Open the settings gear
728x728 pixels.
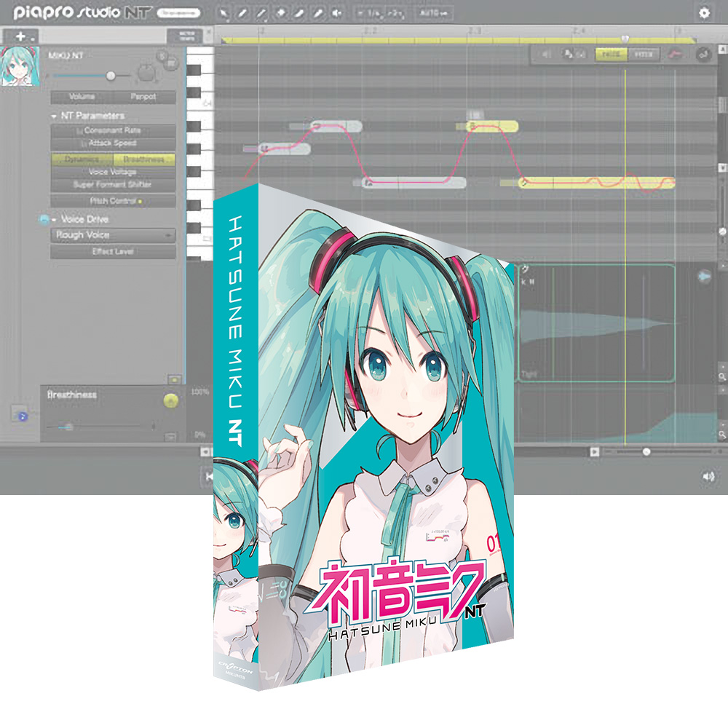point(704,12)
